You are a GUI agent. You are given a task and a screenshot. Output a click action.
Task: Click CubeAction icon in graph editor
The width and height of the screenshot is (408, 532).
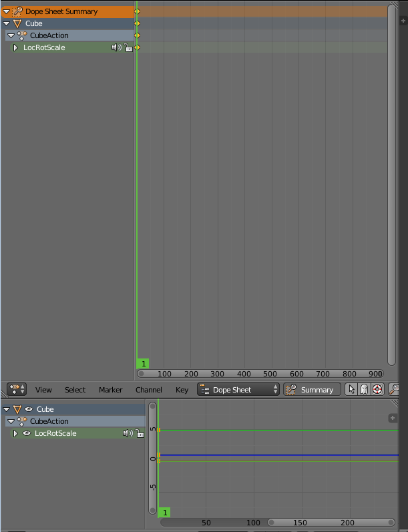22,421
